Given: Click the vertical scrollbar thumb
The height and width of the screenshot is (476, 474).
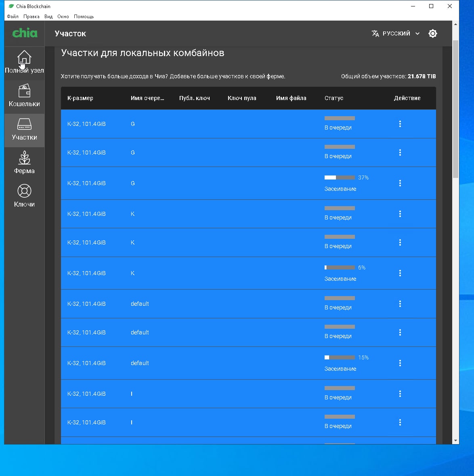Looking at the screenshot, I should [x=455, y=109].
